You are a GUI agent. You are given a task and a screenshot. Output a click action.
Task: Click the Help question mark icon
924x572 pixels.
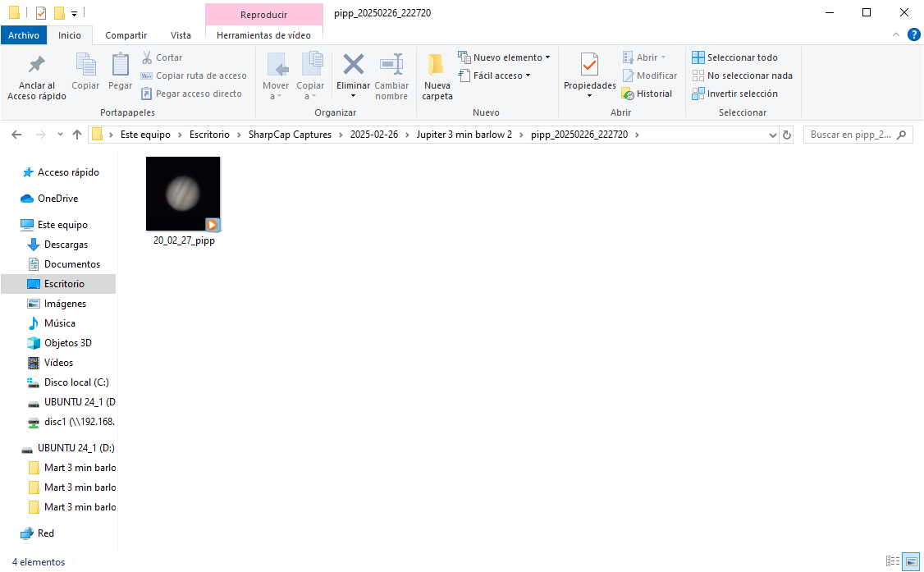913,34
